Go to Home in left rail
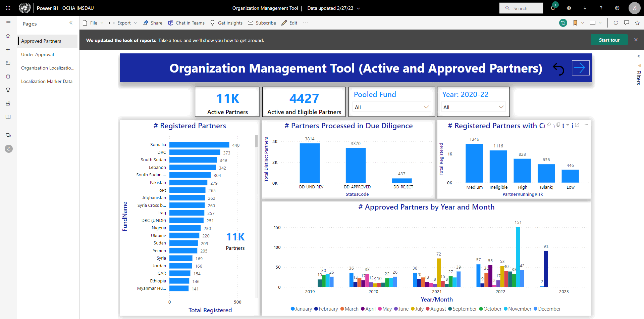This screenshot has height=319, width=644. (x=8, y=36)
